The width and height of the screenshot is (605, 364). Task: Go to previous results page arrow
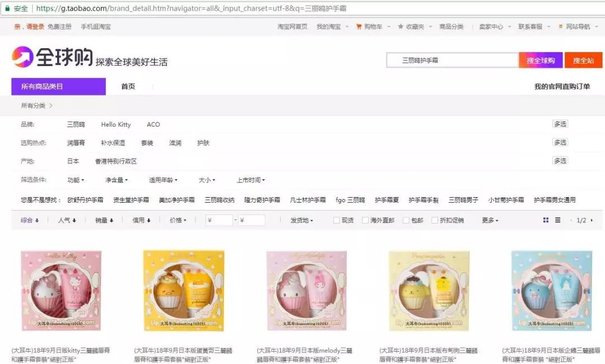pyautogui.click(x=571, y=220)
